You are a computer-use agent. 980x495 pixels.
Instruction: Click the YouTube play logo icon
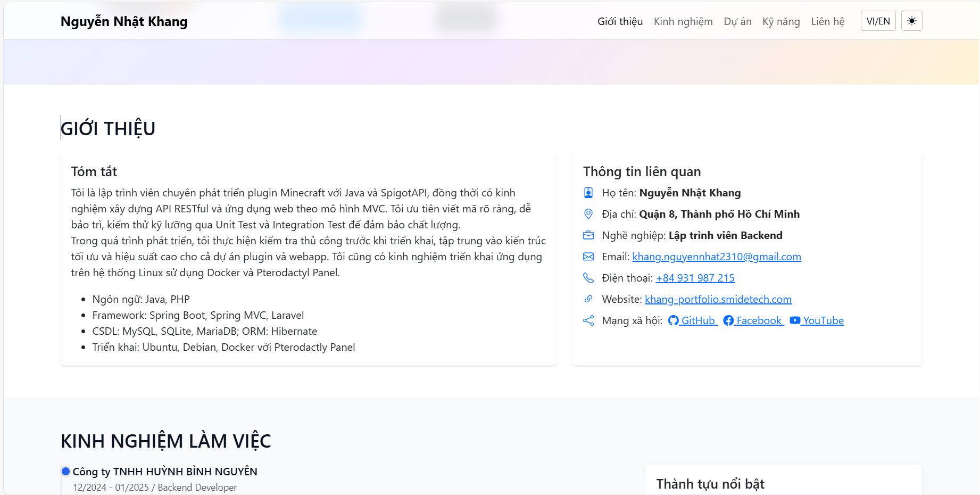click(x=795, y=320)
